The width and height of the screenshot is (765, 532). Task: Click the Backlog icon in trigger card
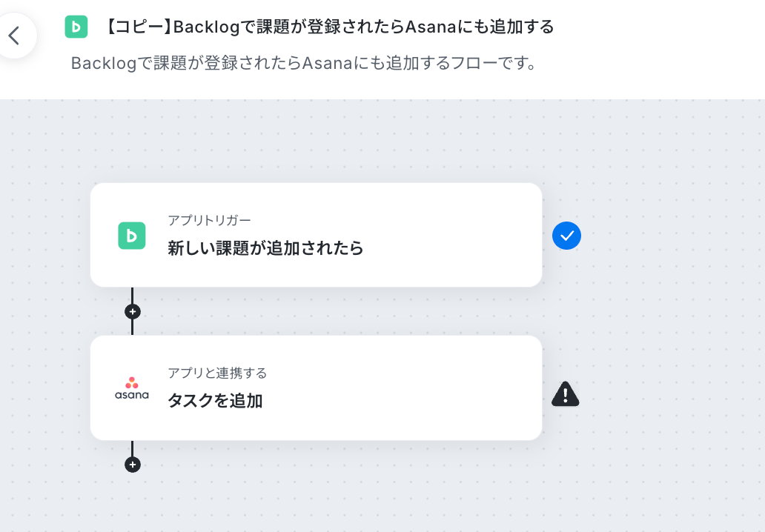[x=132, y=236]
